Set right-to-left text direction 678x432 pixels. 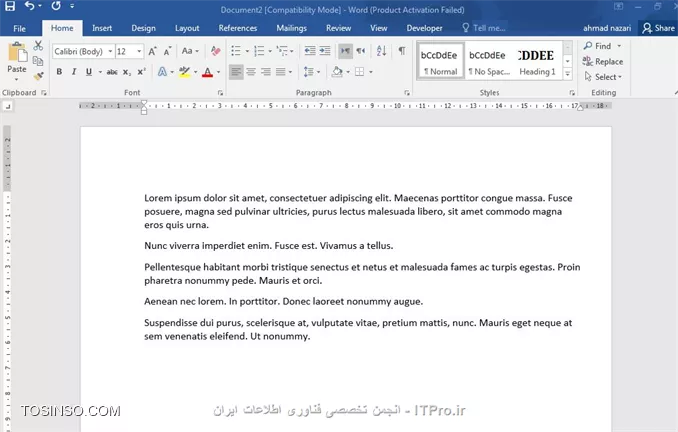361,51
